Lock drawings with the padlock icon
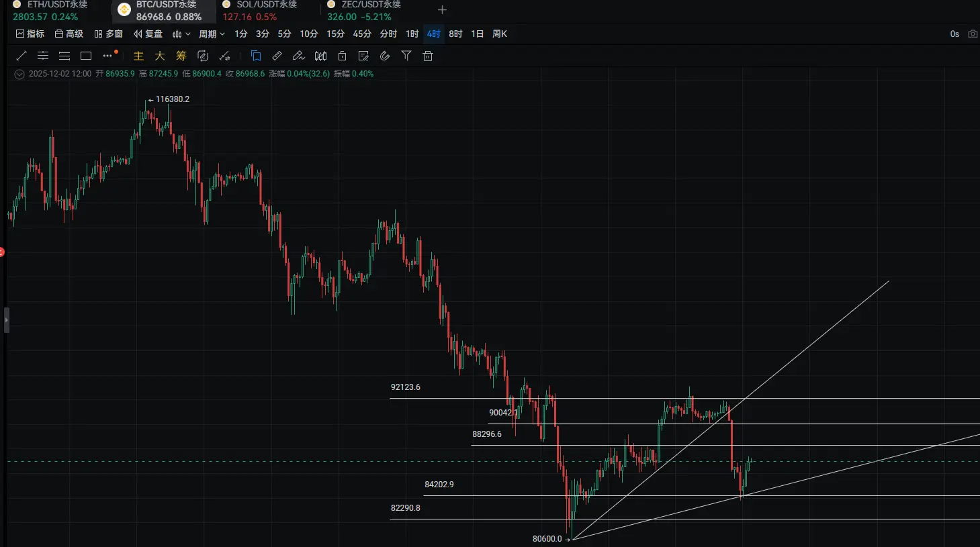Screen dimensions: 980x547 342,56
